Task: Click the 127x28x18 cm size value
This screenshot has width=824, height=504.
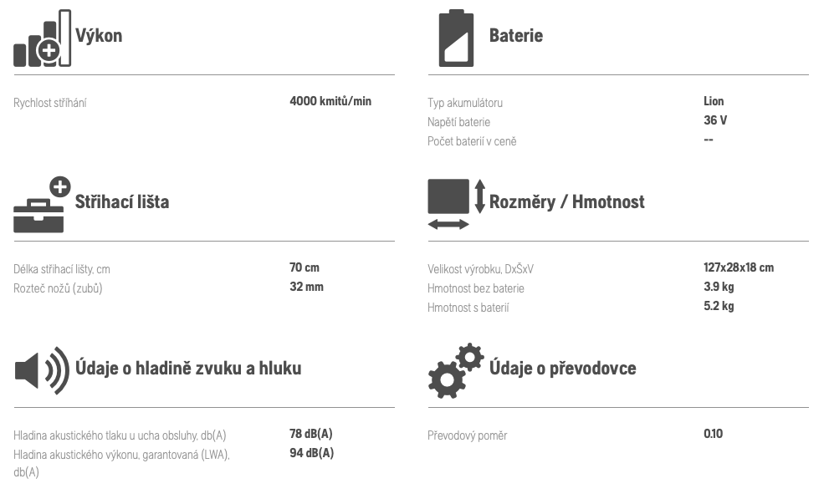Action: 739,267
